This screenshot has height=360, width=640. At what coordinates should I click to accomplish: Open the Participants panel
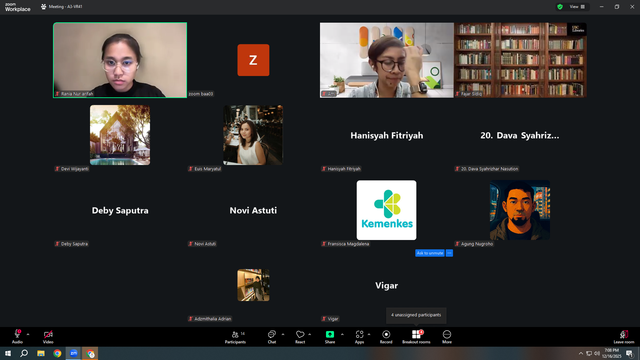point(236,337)
